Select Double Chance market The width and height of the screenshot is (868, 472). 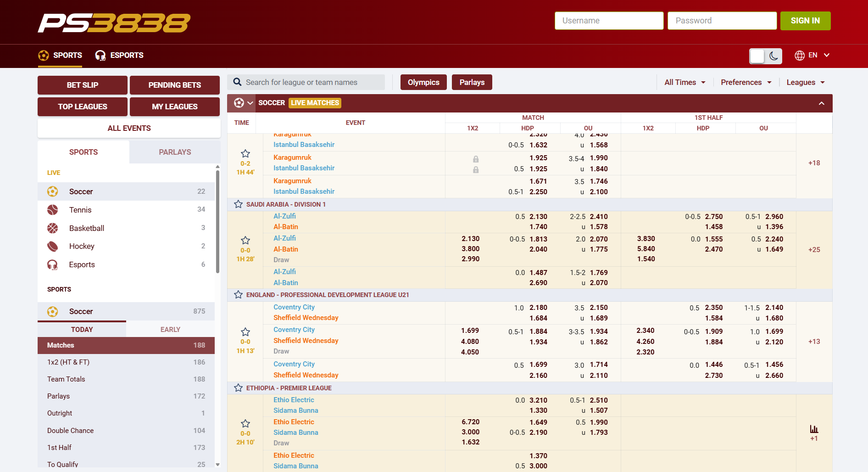(126, 431)
